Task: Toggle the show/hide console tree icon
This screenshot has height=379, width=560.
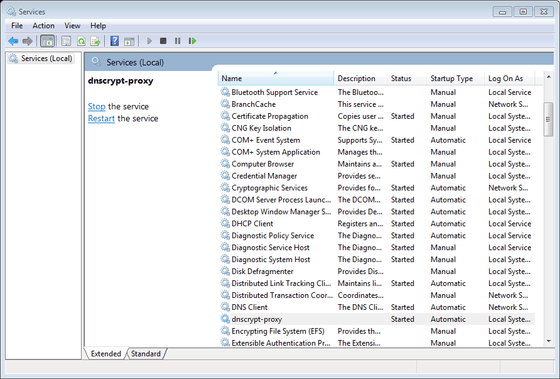Action: [48, 41]
